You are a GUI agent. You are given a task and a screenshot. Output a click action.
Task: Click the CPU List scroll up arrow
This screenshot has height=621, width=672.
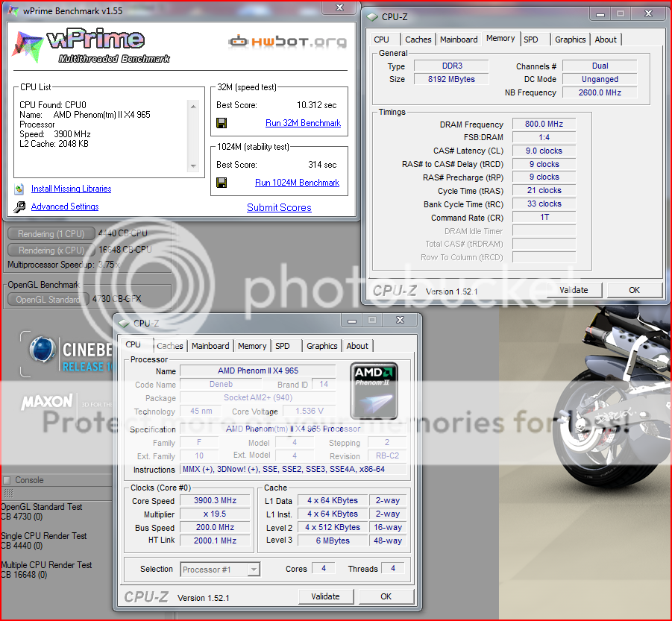point(193,106)
